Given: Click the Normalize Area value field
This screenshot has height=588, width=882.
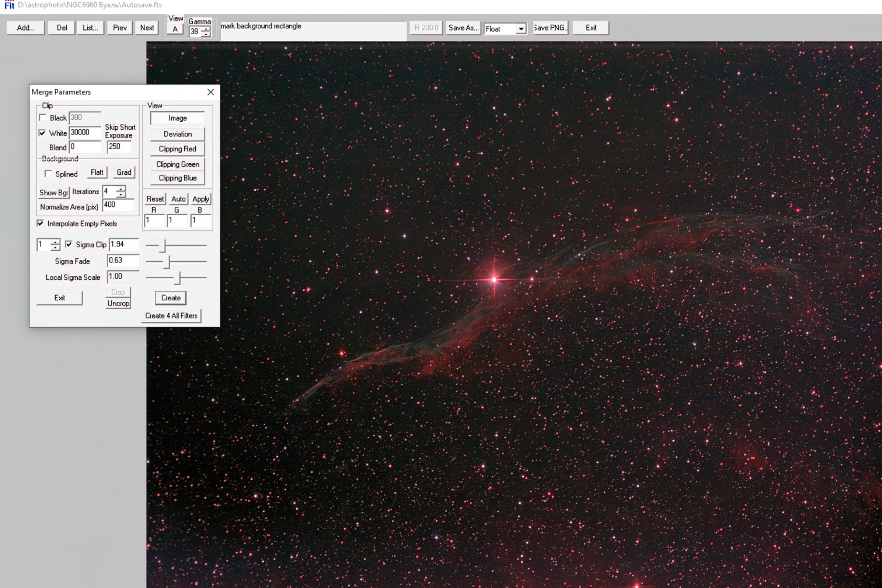Looking at the screenshot, I should click(x=118, y=205).
